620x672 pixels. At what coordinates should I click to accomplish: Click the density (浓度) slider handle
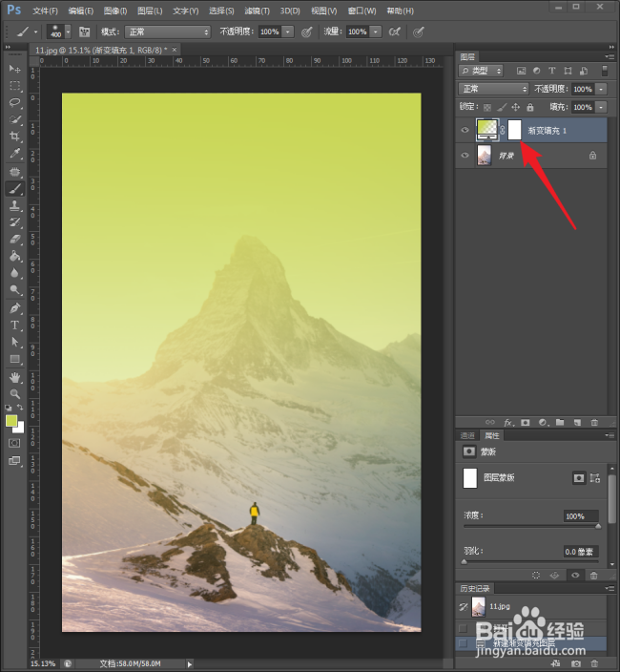click(x=598, y=526)
